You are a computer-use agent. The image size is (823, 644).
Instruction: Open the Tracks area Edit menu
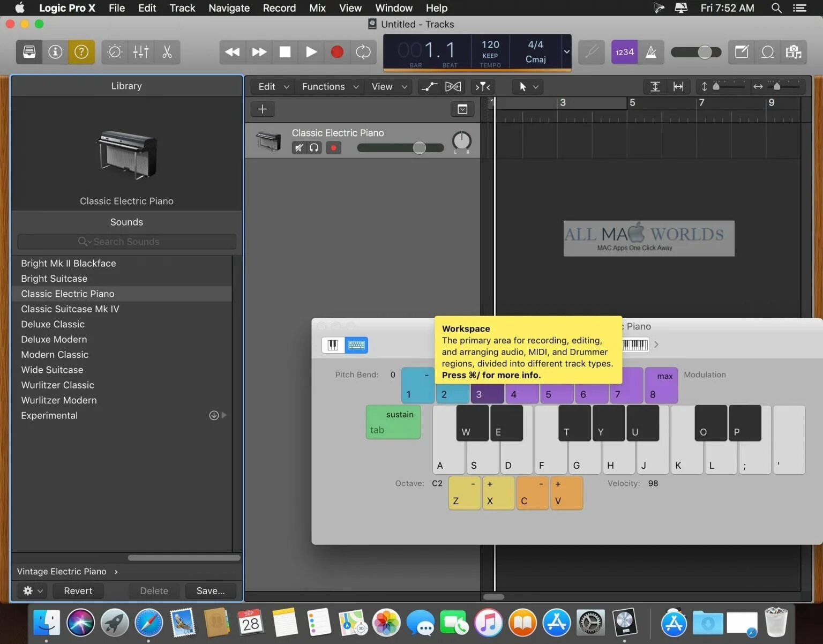point(273,87)
